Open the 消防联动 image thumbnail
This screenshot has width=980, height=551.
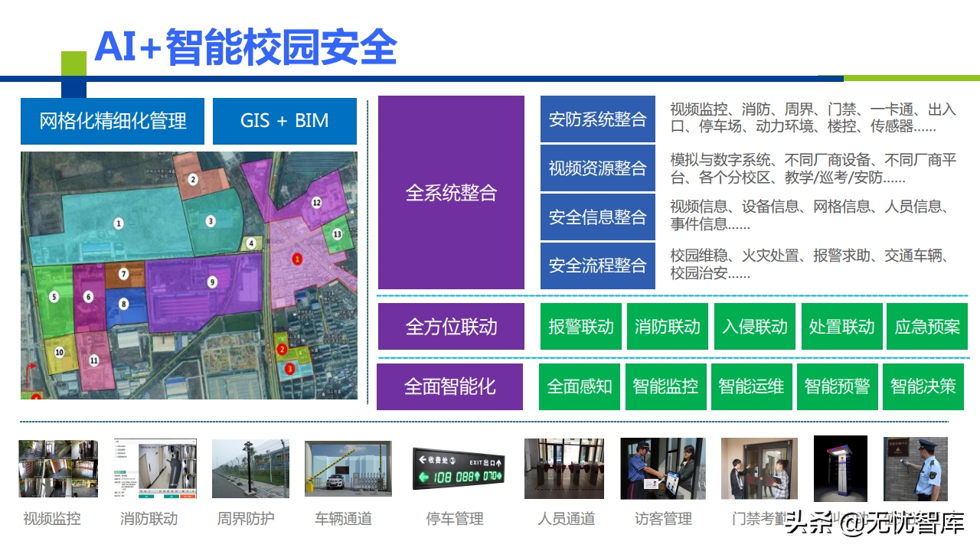coord(153,468)
